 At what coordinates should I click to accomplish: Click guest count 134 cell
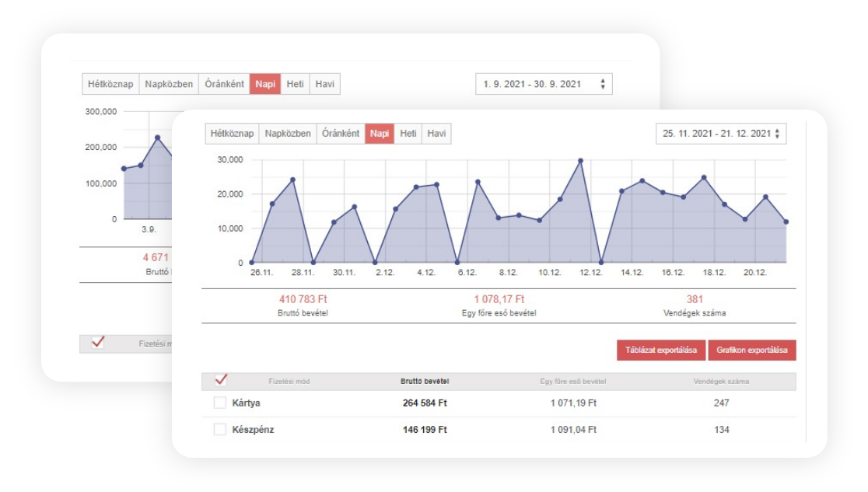721,430
